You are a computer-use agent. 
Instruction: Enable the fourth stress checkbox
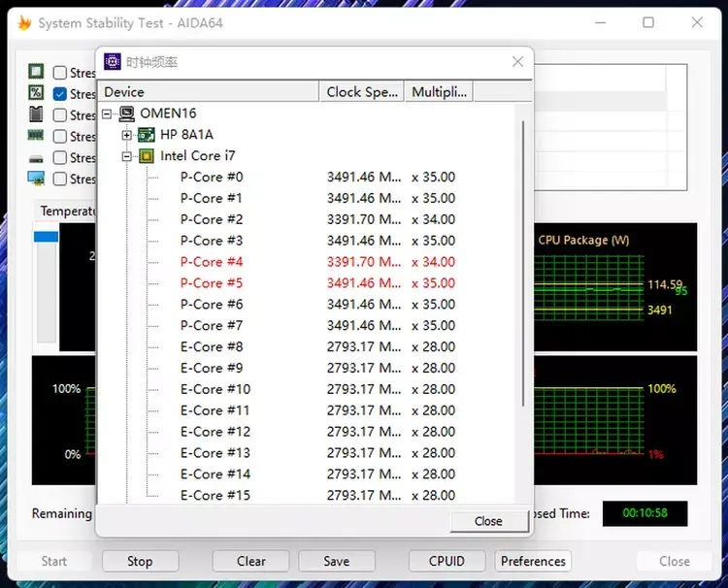pyautogui.click(x=60, y=137)
